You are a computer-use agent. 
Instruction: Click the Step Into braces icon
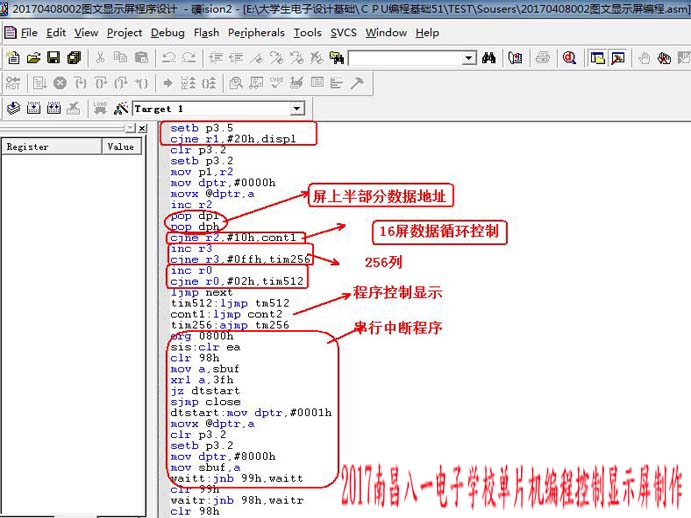click(x=80, y=83)
